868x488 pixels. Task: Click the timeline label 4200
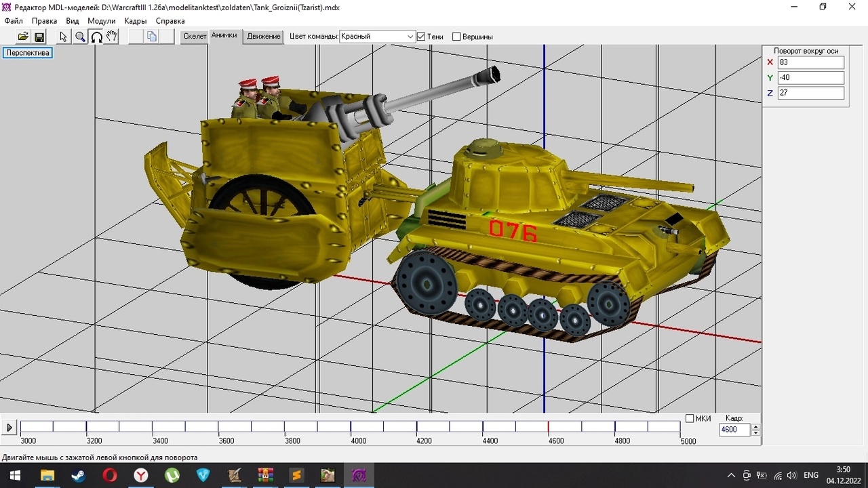[425, 441]
